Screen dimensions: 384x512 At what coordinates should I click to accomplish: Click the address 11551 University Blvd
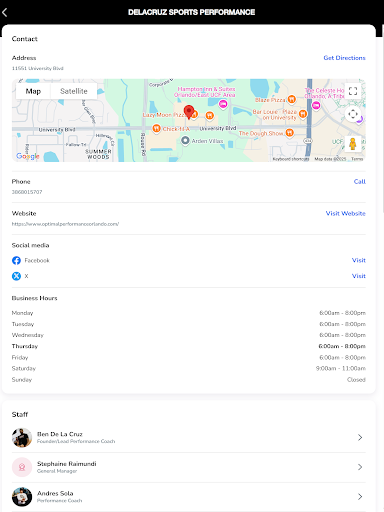(38, 68)
